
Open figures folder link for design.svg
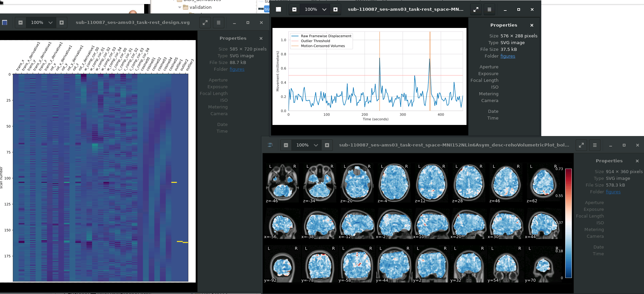pyautogui.click(x=237, y=69)
